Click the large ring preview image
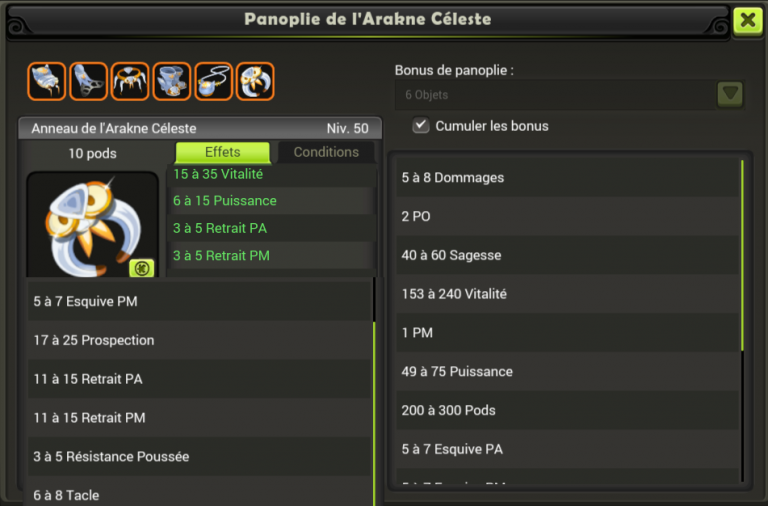This screenshot has width=768, height=506. 93,224
